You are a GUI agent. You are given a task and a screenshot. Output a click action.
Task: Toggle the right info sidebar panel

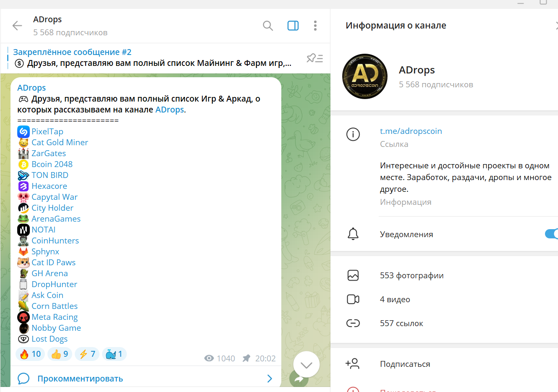pyautogui.click(x=293, y=26)
